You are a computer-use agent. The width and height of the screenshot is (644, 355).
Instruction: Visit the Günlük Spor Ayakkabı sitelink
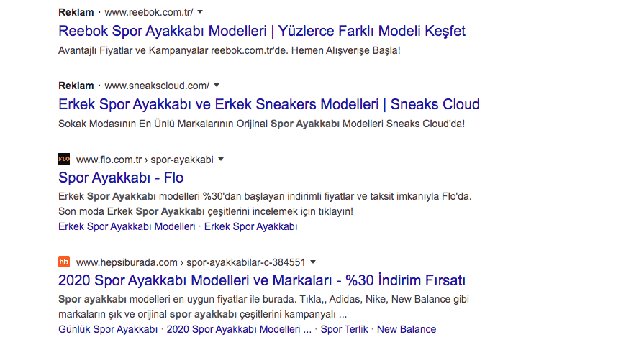coord(108,329)
